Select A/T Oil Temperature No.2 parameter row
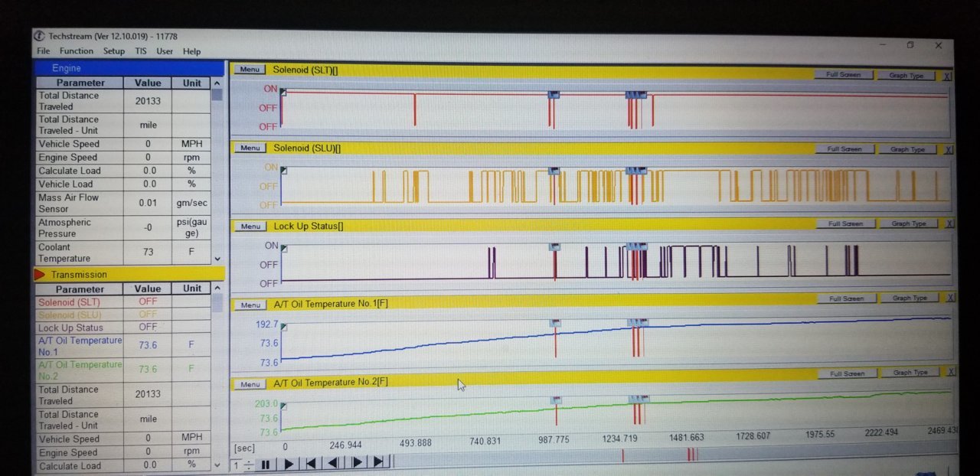Image resolution: width=980 pixels, height=476 pixels. coord(122,370)
